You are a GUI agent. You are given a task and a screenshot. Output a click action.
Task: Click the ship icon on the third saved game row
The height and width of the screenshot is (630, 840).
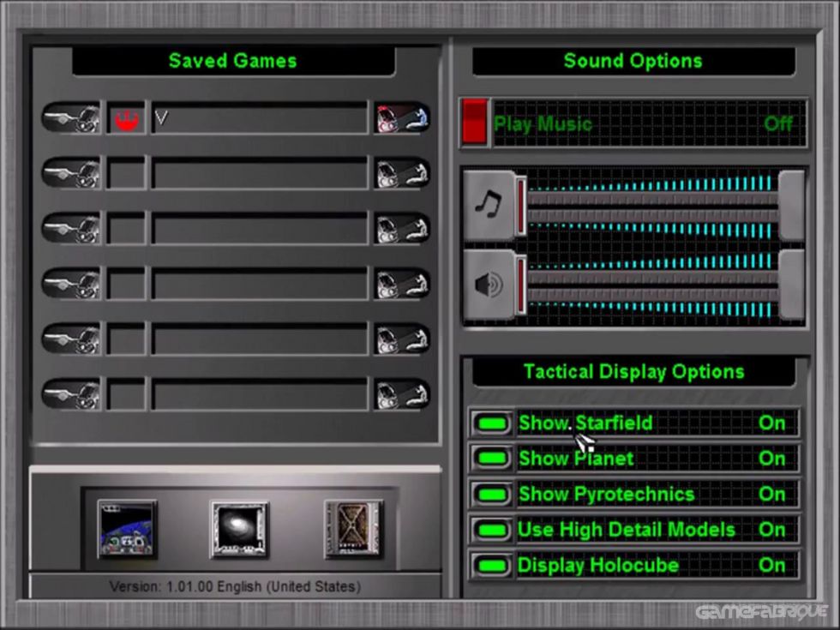pyautogui.click(x=71, y=228)
